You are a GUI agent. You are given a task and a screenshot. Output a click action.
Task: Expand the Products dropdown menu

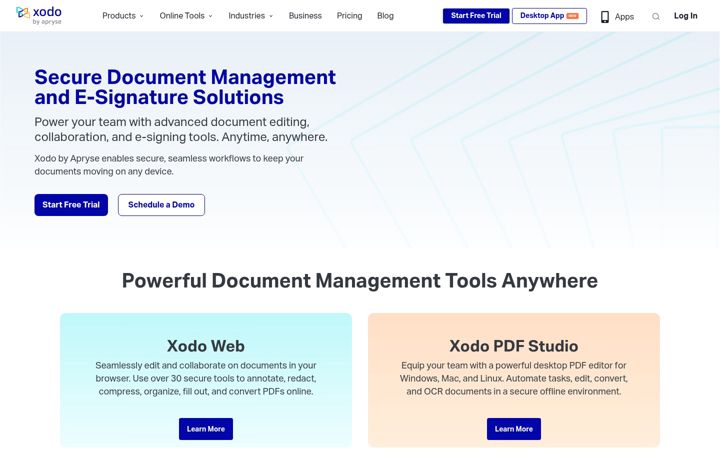coord(123,16)
